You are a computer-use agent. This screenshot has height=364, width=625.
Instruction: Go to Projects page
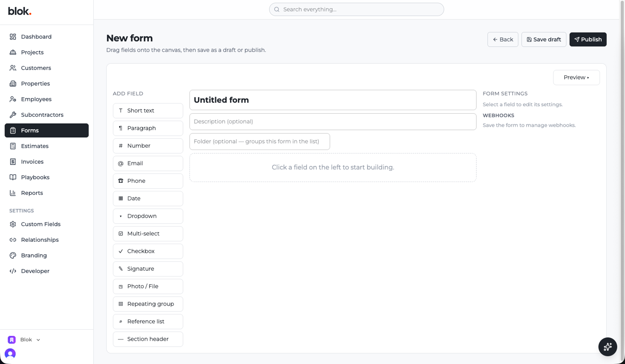46,52
